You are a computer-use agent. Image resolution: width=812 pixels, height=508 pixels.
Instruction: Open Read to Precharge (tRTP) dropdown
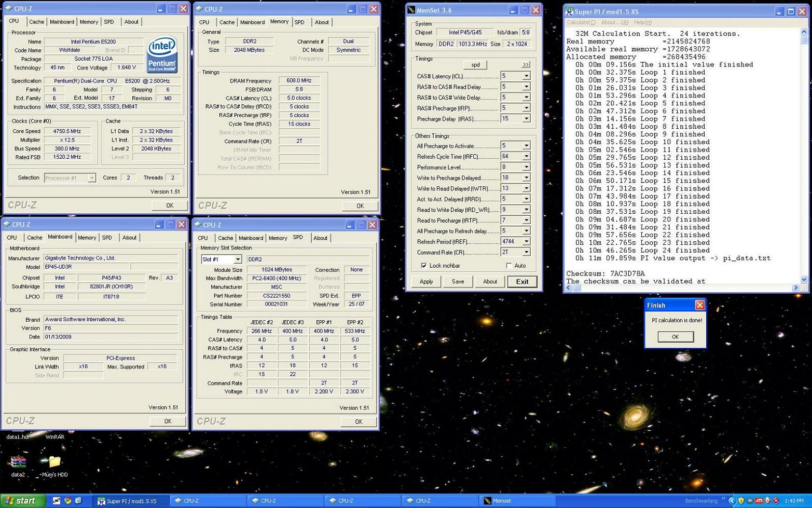pos(526,220)
